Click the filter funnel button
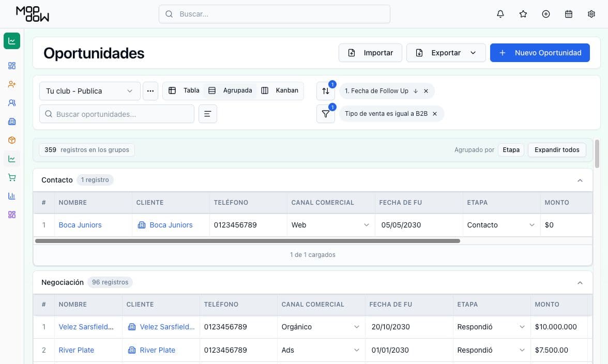Viewport: 608px width, 364px height. 325,114
